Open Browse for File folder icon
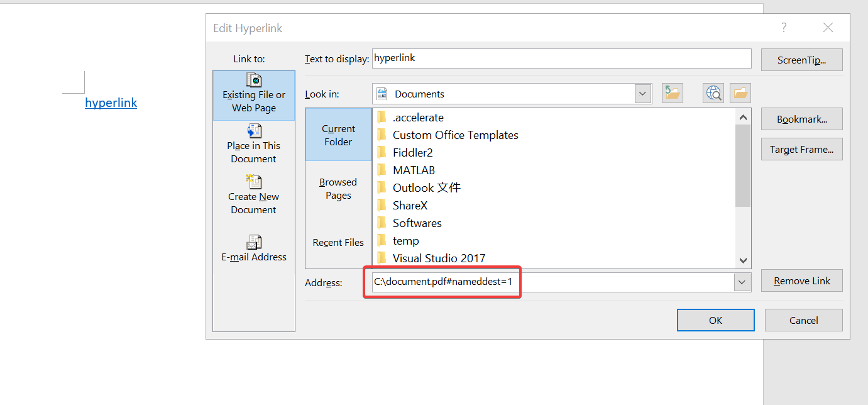This screenshot has width=868, height=405. (740, 94)
